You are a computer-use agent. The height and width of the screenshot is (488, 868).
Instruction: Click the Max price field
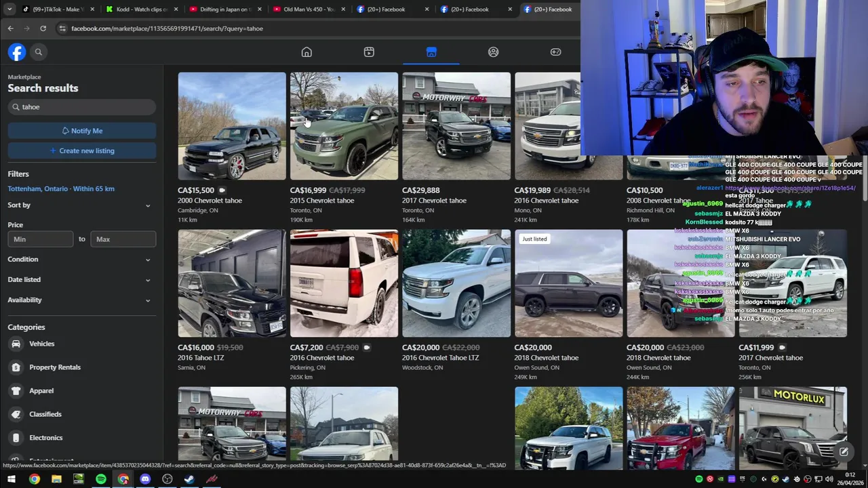(123, 239)
